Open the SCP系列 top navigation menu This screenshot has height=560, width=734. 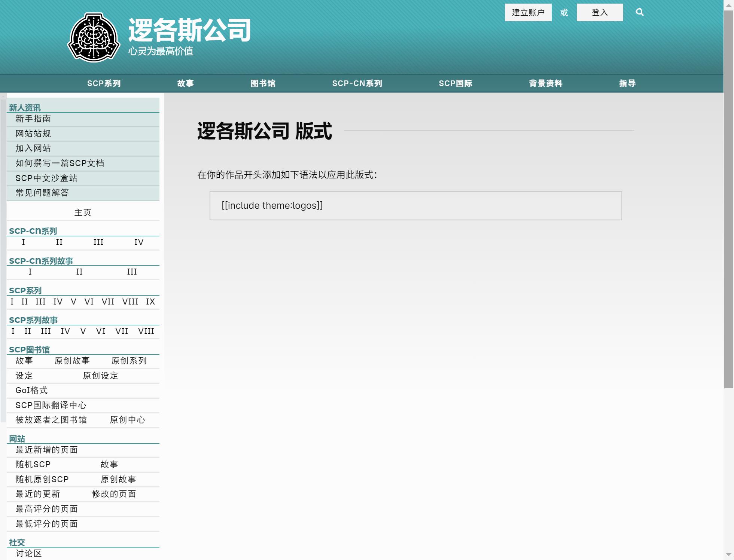tap(104, 83)
